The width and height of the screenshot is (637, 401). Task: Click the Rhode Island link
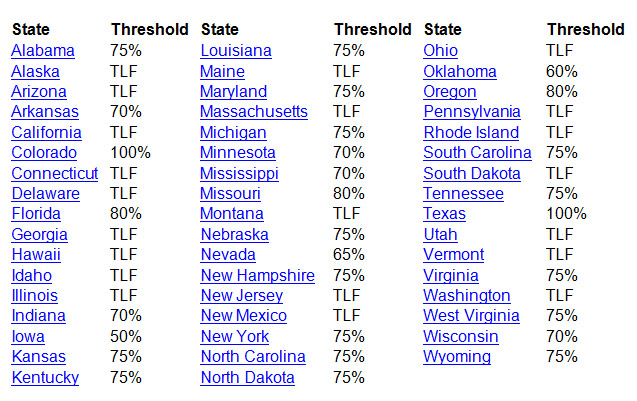coord(471,133)
